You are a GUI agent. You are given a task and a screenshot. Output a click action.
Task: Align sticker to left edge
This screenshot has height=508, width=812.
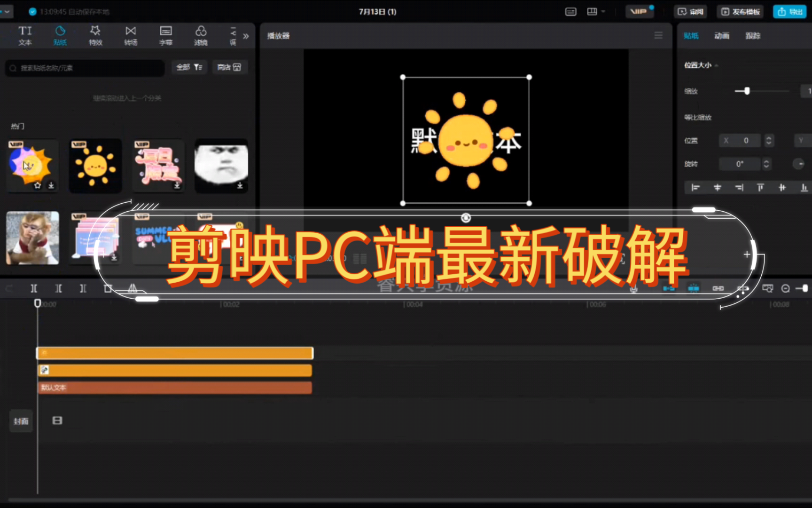coord(695,188)
